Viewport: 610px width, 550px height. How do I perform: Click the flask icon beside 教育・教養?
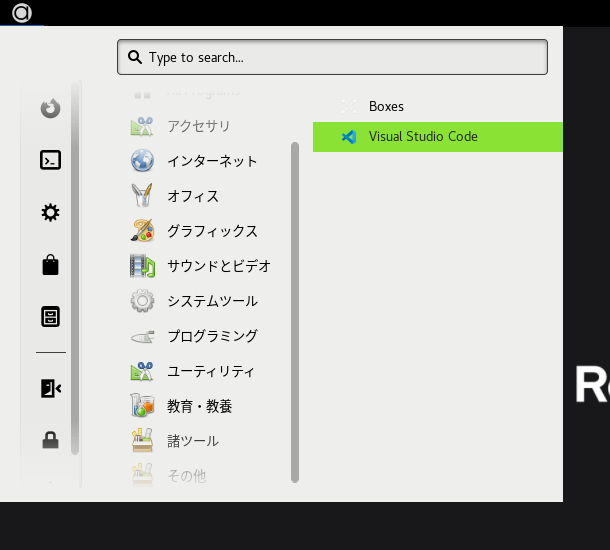142,406
